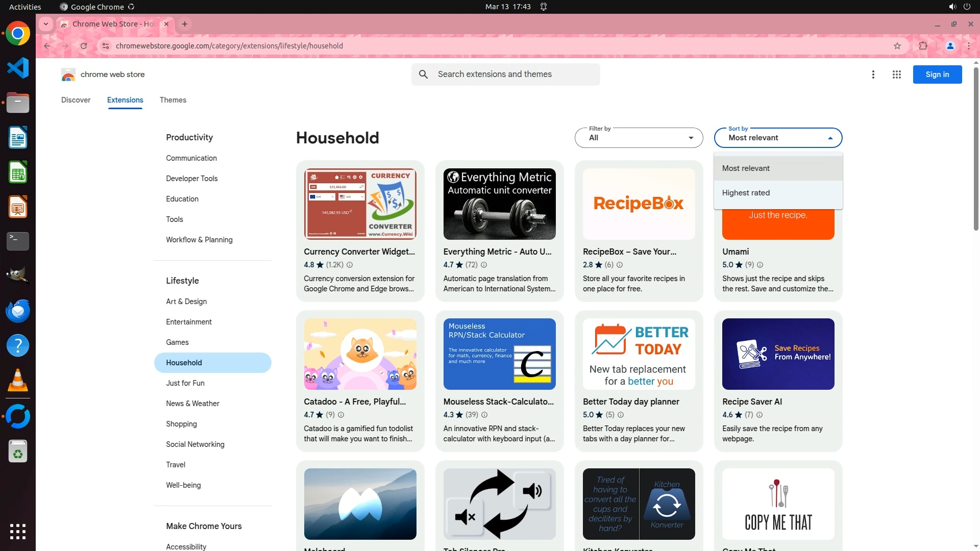The width and height of the screenshot is (980, 551).
Task: Click the search magnifier icon
Action: [x=423, y=74]
